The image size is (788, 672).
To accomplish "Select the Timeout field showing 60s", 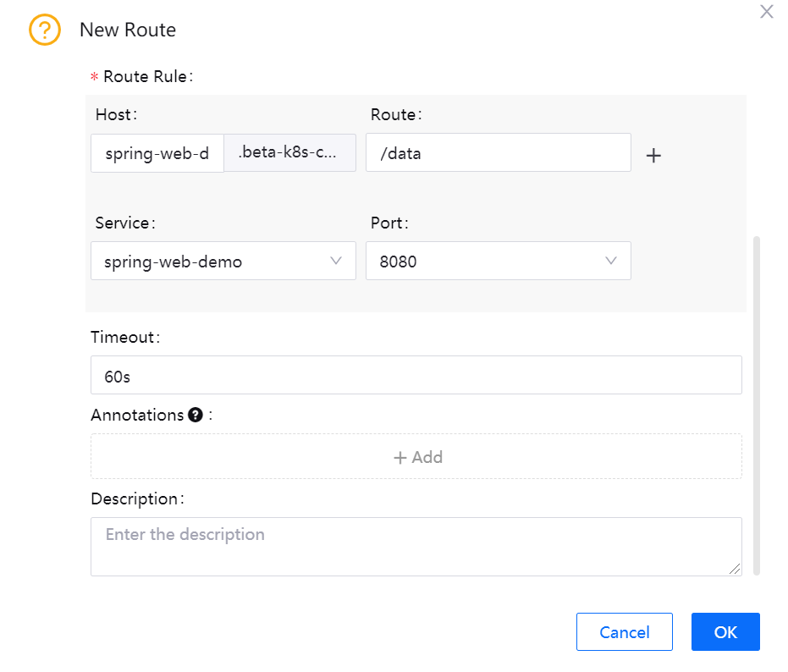I will point(416,375).
